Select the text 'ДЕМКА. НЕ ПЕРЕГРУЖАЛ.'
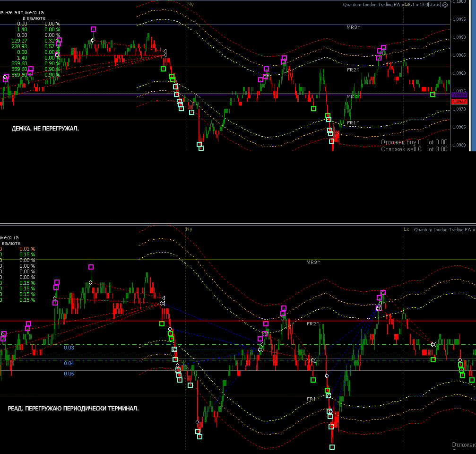Viewport: 476px width, 454px height. click(45, 129)
